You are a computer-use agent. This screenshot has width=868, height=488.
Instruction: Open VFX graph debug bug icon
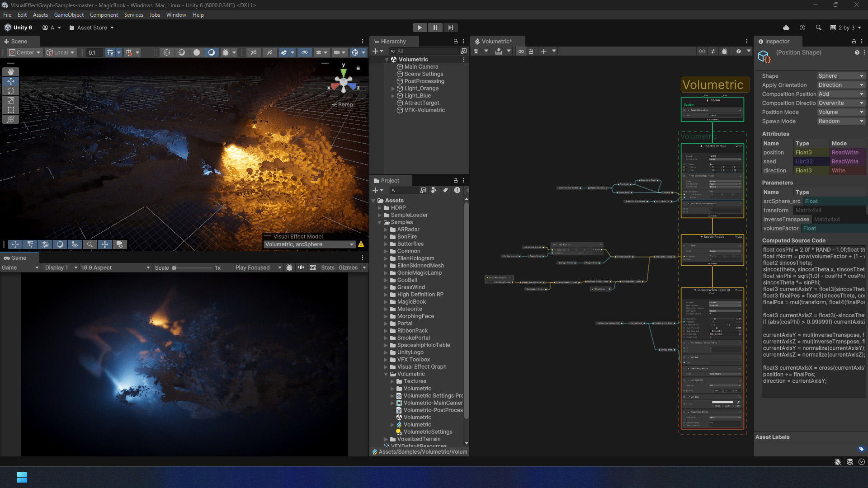click(725, 52)
